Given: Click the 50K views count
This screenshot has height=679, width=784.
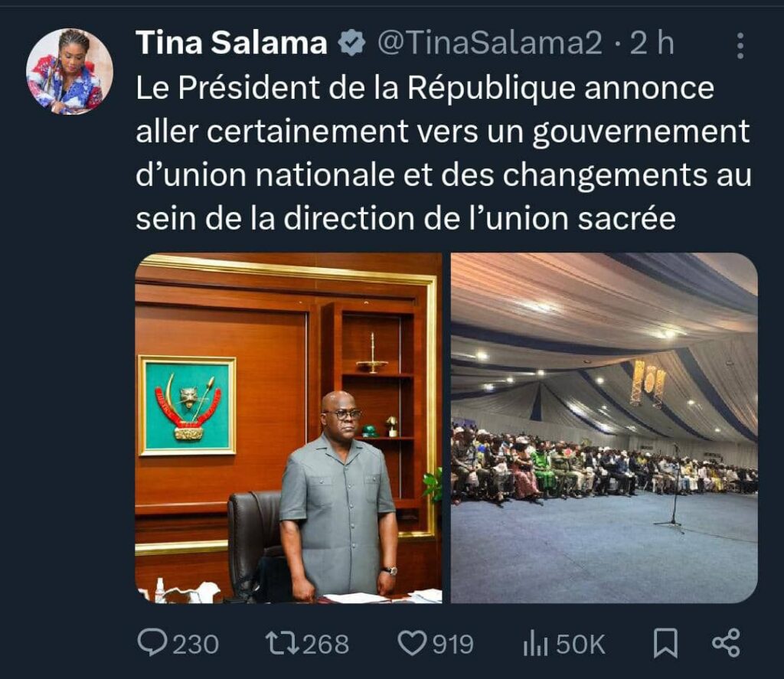Looking at the screenshot, I should click(580, 644).
